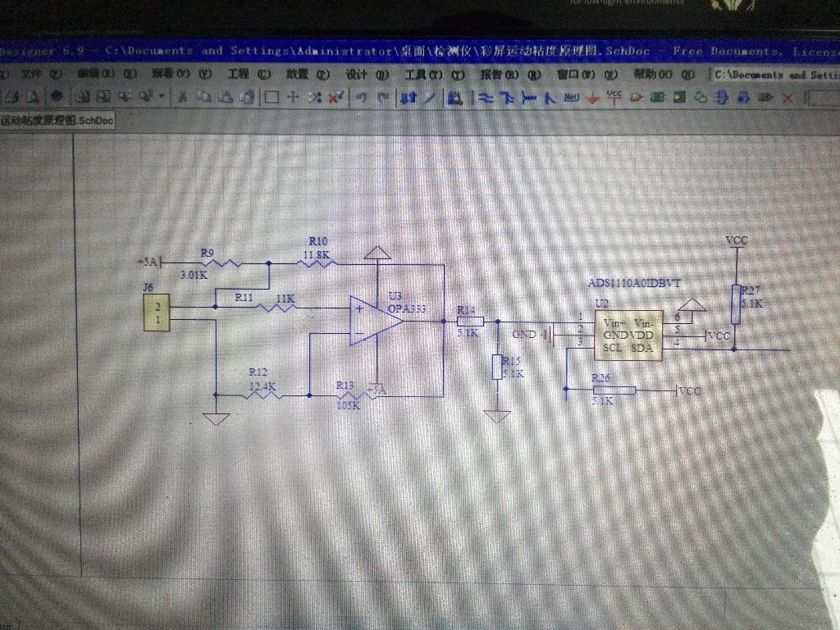Place a VCC power port

pyautogui.click(x=614, y=98)
